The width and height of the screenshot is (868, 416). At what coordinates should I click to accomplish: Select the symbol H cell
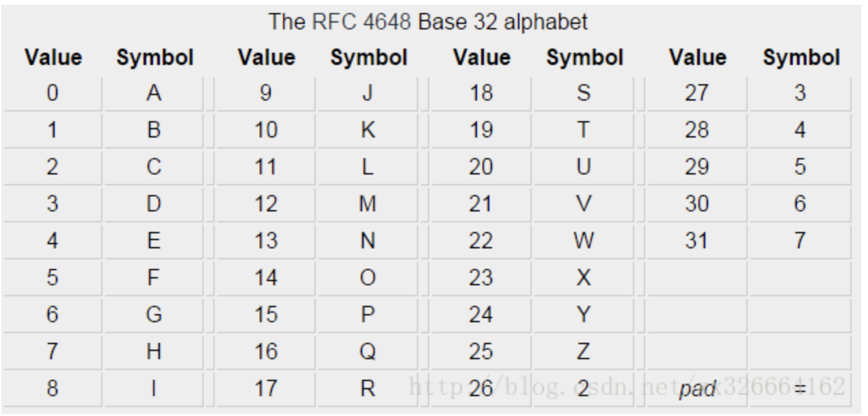(x=154, y=352)
